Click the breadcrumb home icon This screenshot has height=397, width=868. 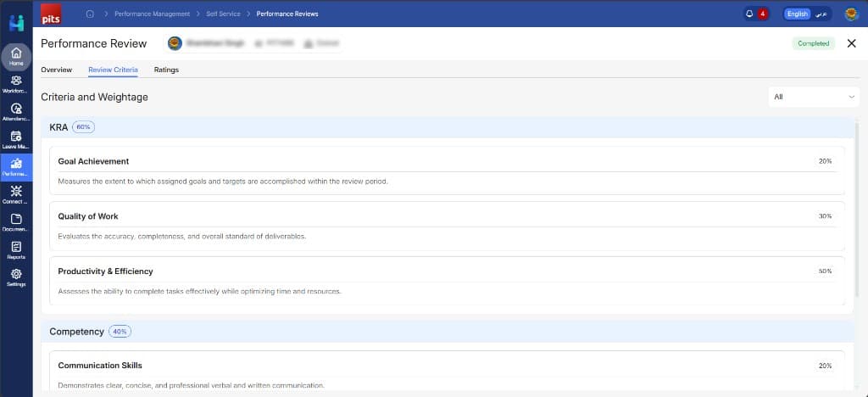tap(90, 14)
